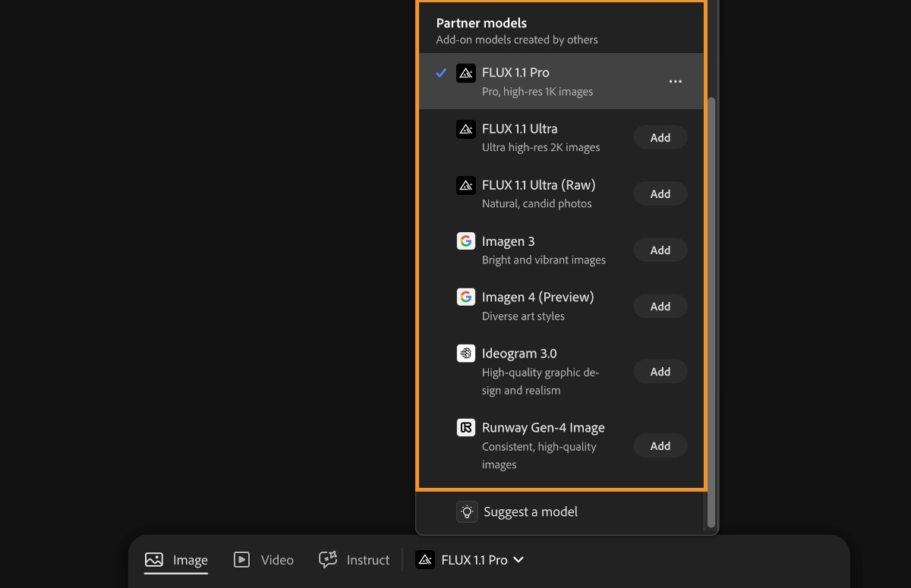Switch to the Video tab
This screenshot has width=911, height=588.
coord(263,560)
